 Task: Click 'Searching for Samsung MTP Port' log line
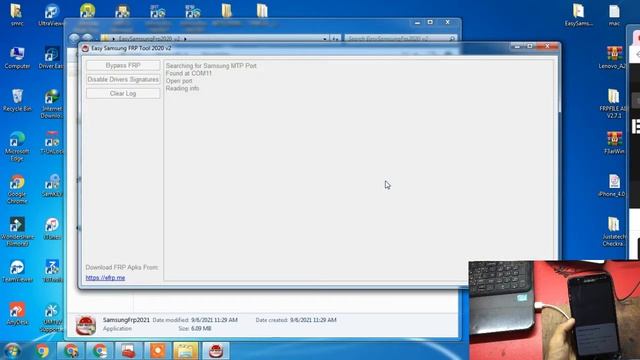tap(211, 66)
